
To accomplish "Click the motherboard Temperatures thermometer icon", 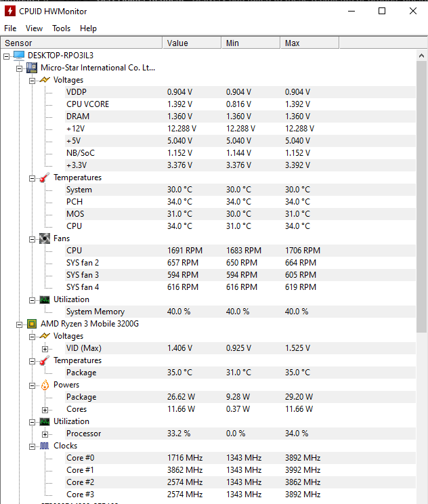I will 45,177.
